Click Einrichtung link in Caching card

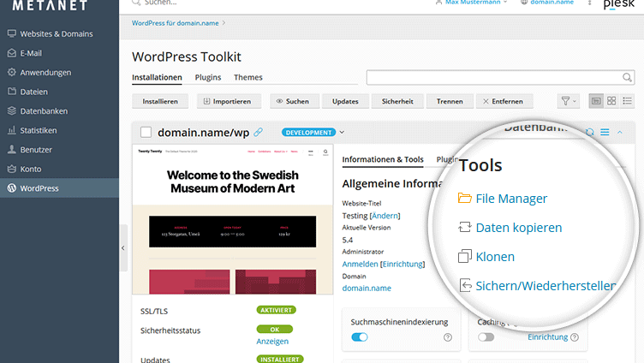(547, 337)
